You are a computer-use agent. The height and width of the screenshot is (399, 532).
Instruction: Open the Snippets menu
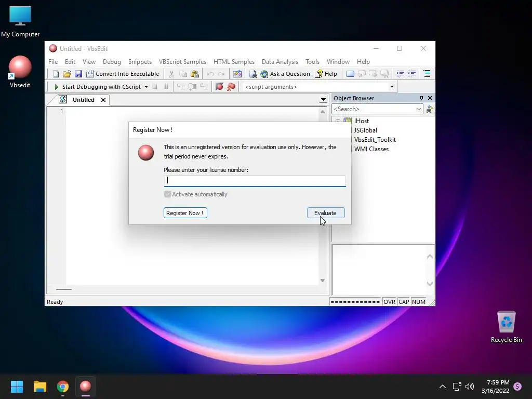click(140, 62)
